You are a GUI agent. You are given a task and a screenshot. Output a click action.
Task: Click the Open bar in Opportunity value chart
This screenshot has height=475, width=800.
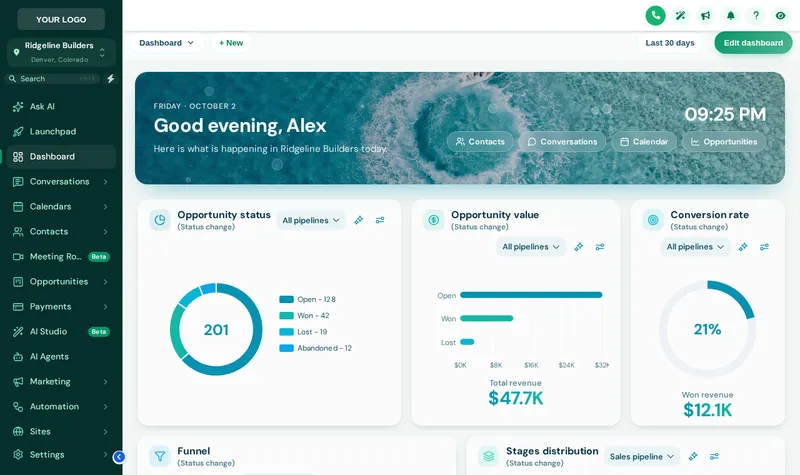tap(531, 295)
